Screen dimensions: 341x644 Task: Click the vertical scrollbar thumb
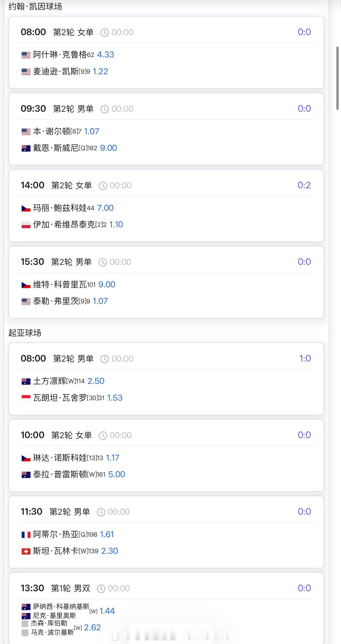coord(337,78)
